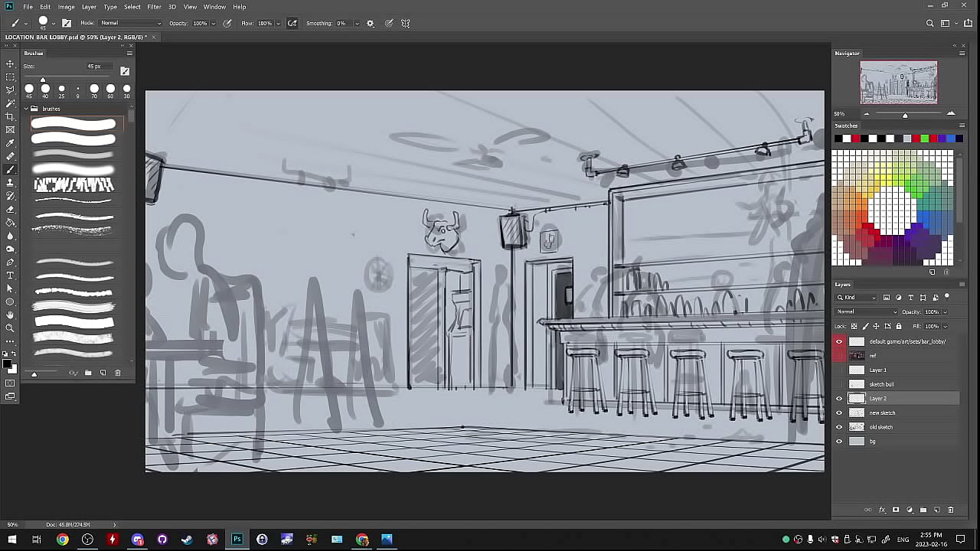Image resolution: width=980 pixels, height=551 pixels.
Task: Open the layer Fill dropdown
Action: [x=946, y=326]
